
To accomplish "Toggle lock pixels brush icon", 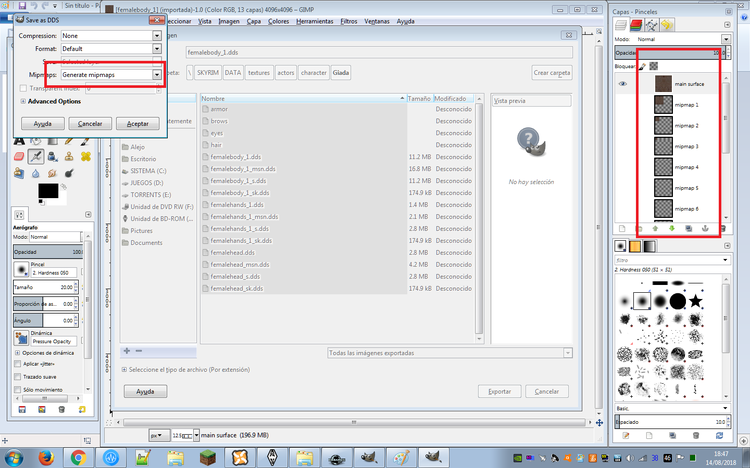I will [642, 67].
